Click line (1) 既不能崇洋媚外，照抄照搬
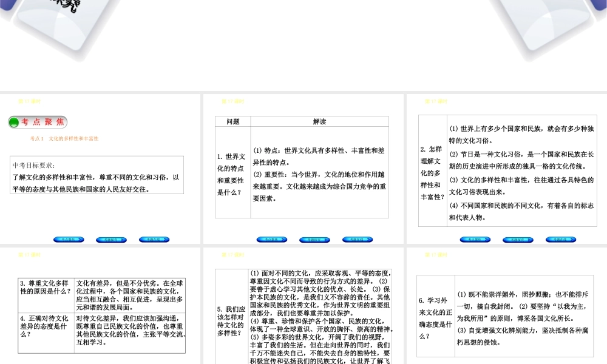The width and height of the screenshot is (607, 364). (523, 300)
